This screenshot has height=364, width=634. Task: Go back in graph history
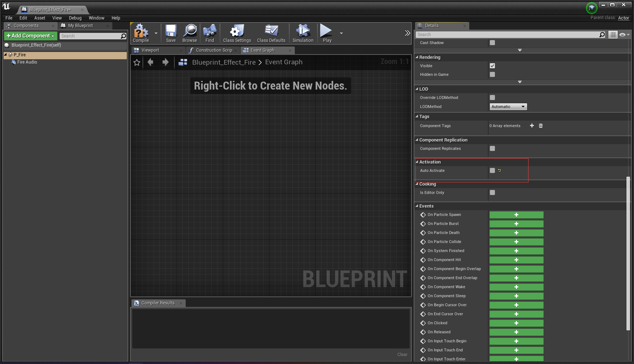pos(151,62)
